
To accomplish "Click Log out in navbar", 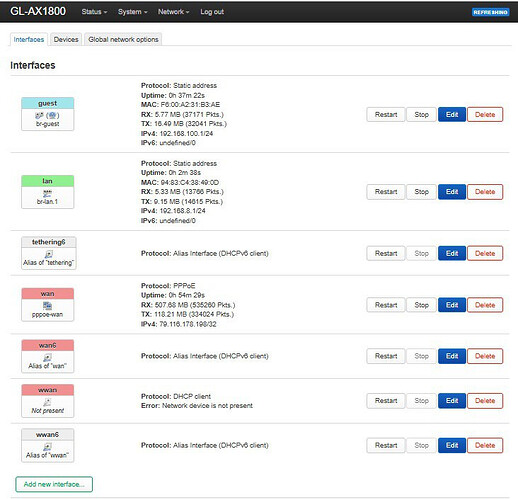I will tap(212, 12).
